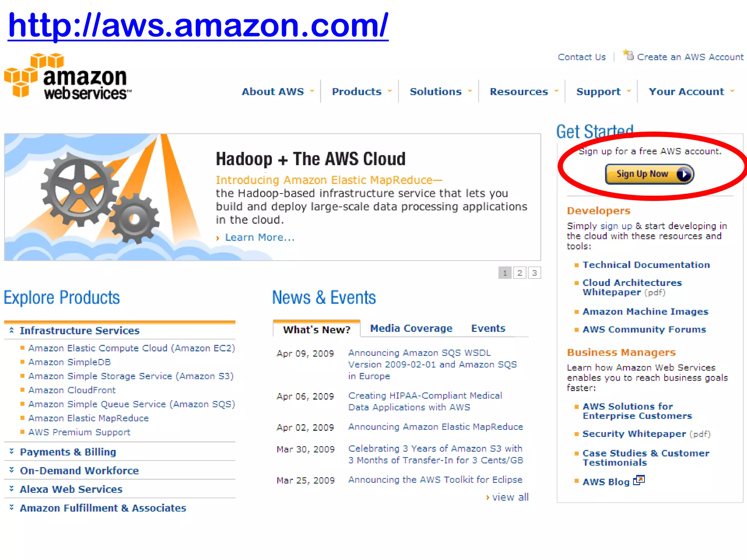747x560 pixels.
Task: Click the Apr 09, 2009 date entry
Action: (x=305, y=354)
